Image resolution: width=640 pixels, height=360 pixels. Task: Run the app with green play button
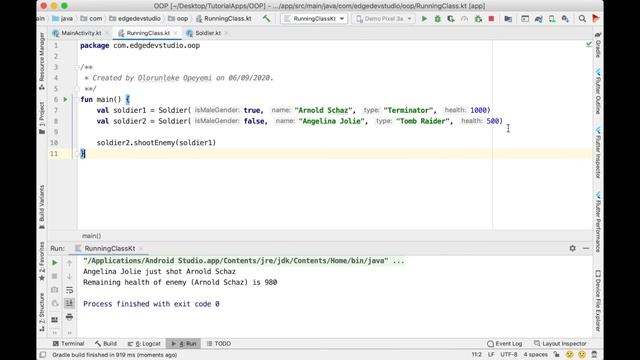tap(424, 19)
